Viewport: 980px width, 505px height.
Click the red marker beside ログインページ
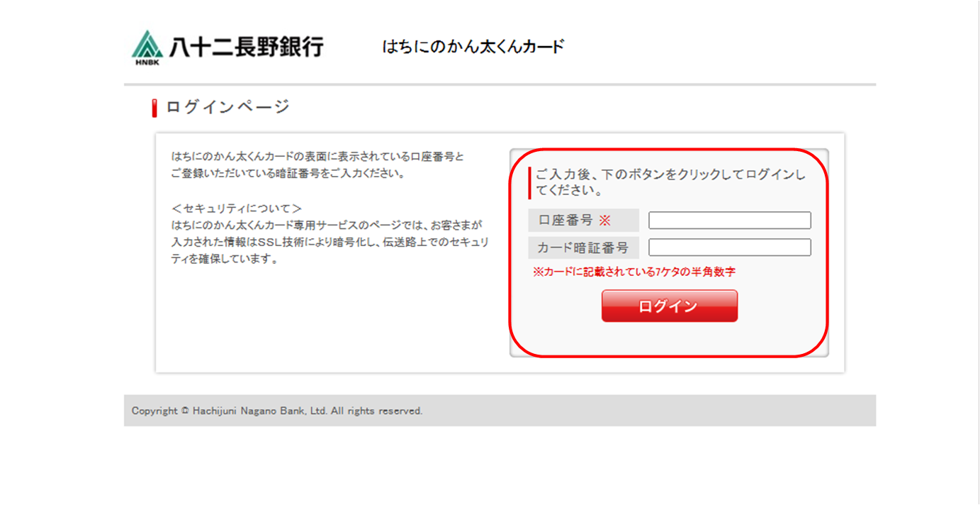click(x=154, y=108)
